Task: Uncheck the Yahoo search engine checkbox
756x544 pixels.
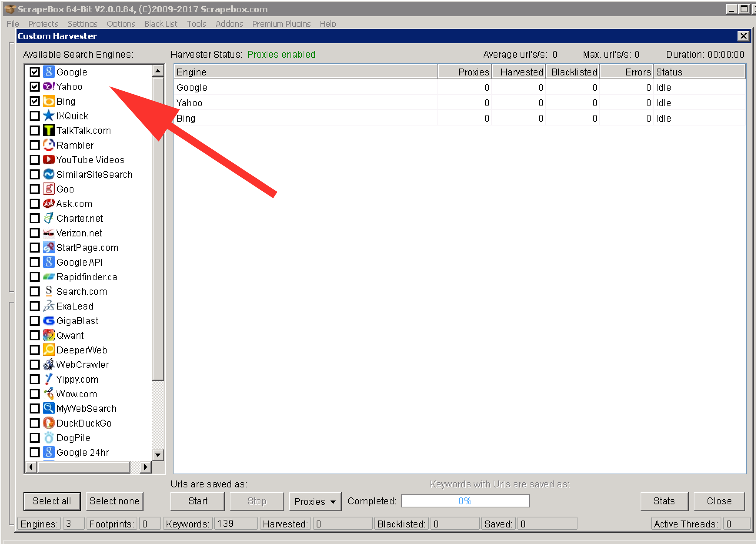Action: coord(35,87)
